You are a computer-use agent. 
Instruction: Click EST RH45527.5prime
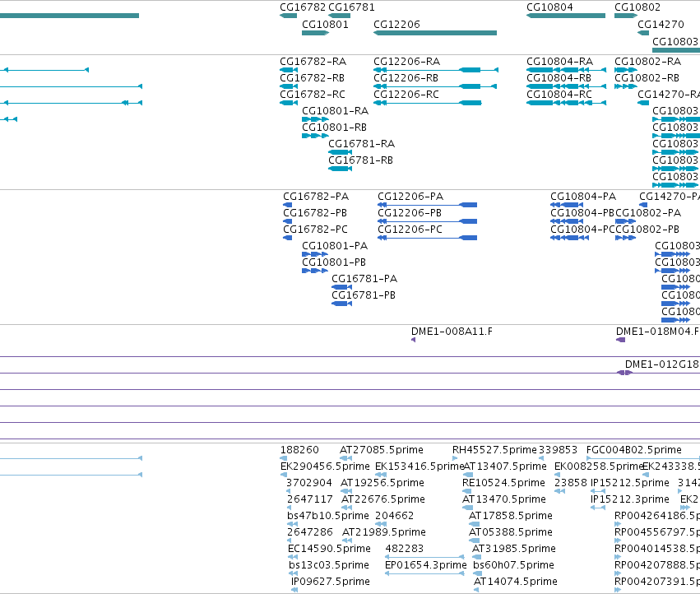tap(494, 450)
